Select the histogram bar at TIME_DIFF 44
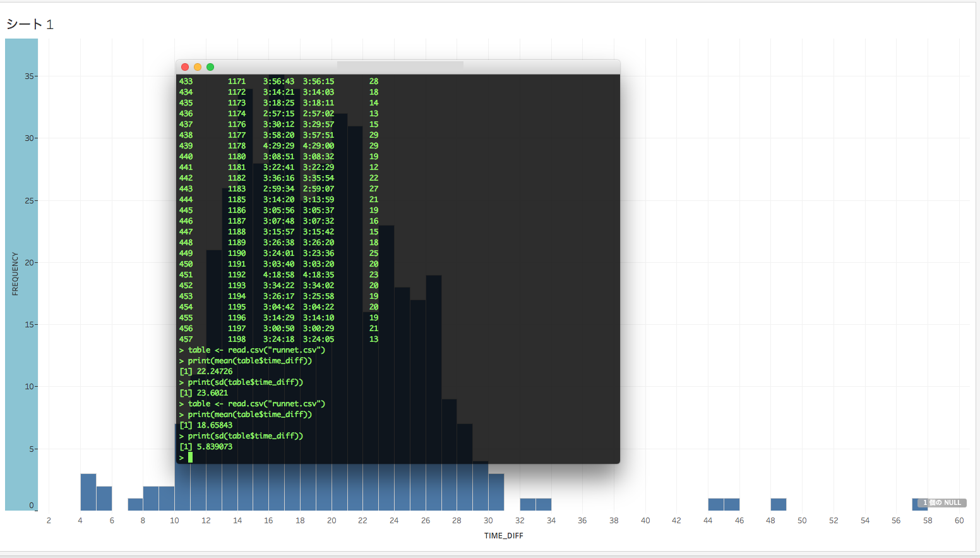The height and width of the screenshot is (558, 980). [716, 504]
